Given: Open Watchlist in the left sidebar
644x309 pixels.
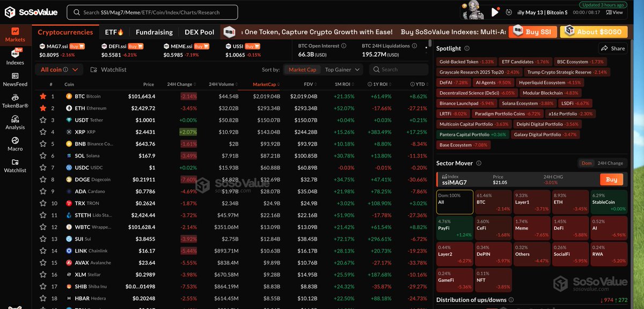Looking at the screenshot, I should pyautogui.click(x=15, y=165).
